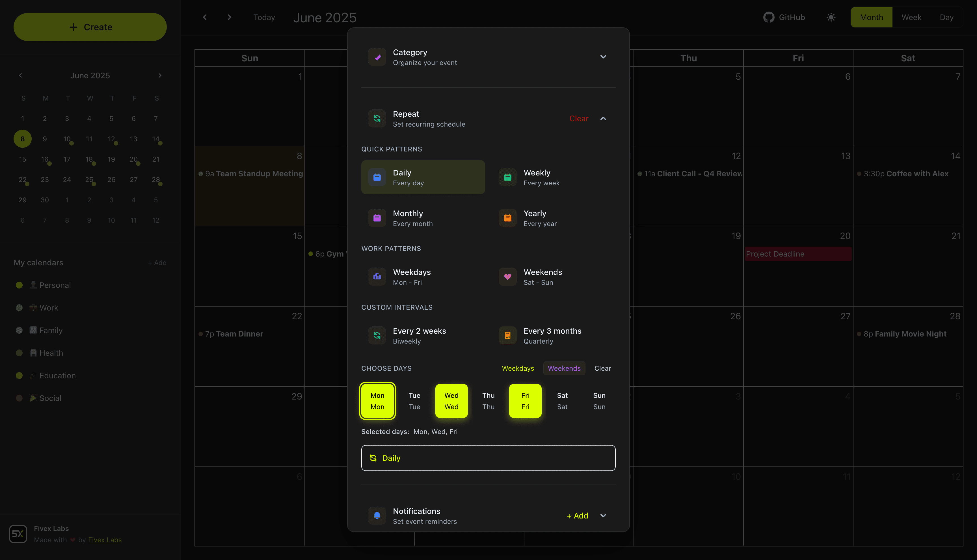Screen dimensions: 977x560
Task: Click the Notifications bell icon
Action: click(x=377, y=515)
